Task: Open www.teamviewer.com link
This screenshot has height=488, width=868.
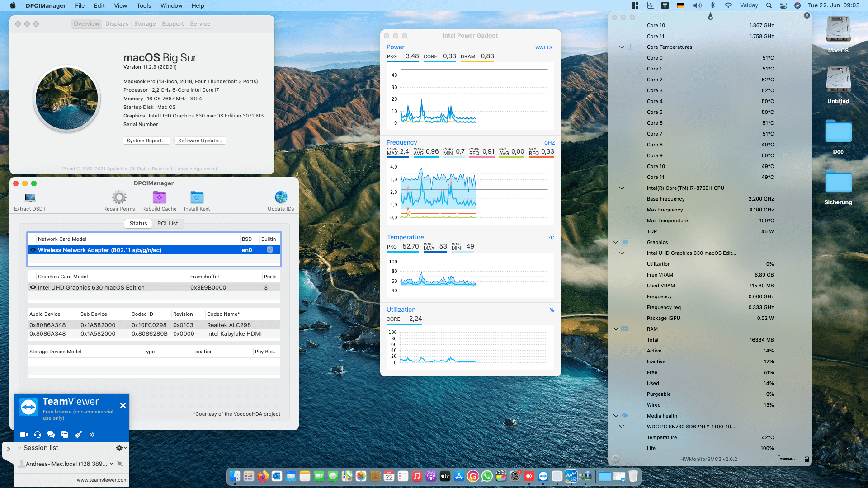Action: pos(102,480)
